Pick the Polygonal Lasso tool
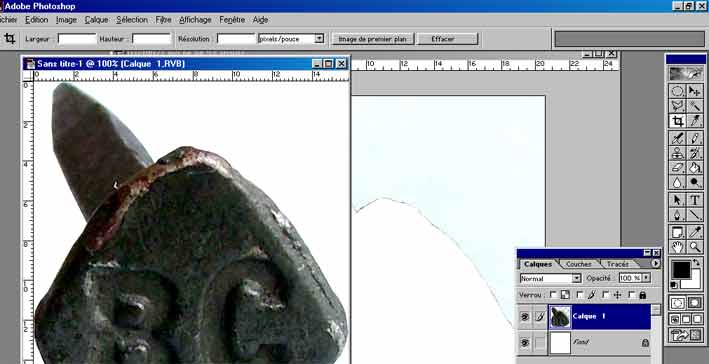709x364 pixels. tap(677, 106)
